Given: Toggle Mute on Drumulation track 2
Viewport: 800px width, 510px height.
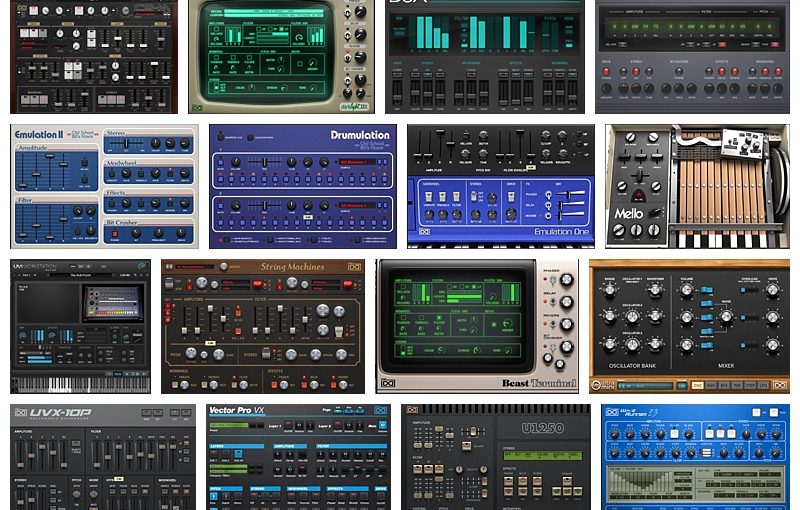Looking at the screenshot, I should tap(221, 206).
